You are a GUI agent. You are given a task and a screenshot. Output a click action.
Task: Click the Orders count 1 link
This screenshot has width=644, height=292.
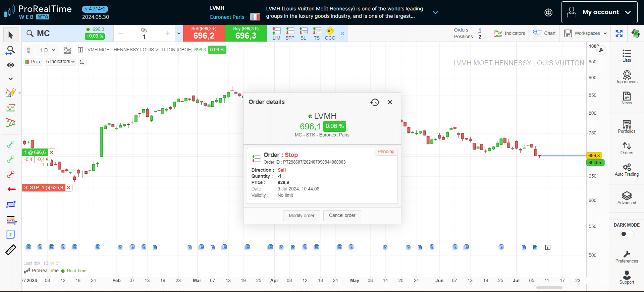click(x=480, y=30)
